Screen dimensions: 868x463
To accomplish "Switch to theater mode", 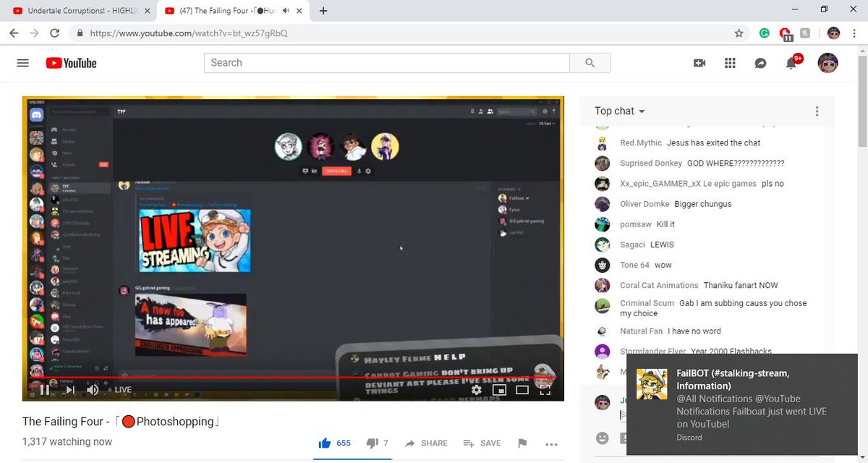I will pos(522,390).
